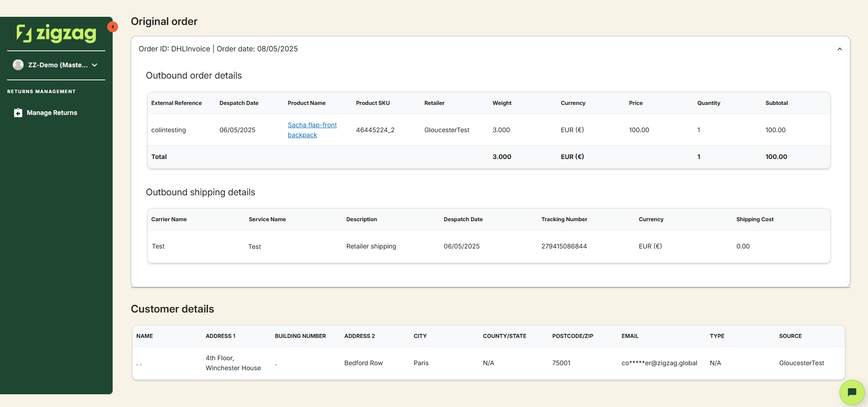
Task: Click the Tracking Number column header
Action: click(x=564, y=219)
